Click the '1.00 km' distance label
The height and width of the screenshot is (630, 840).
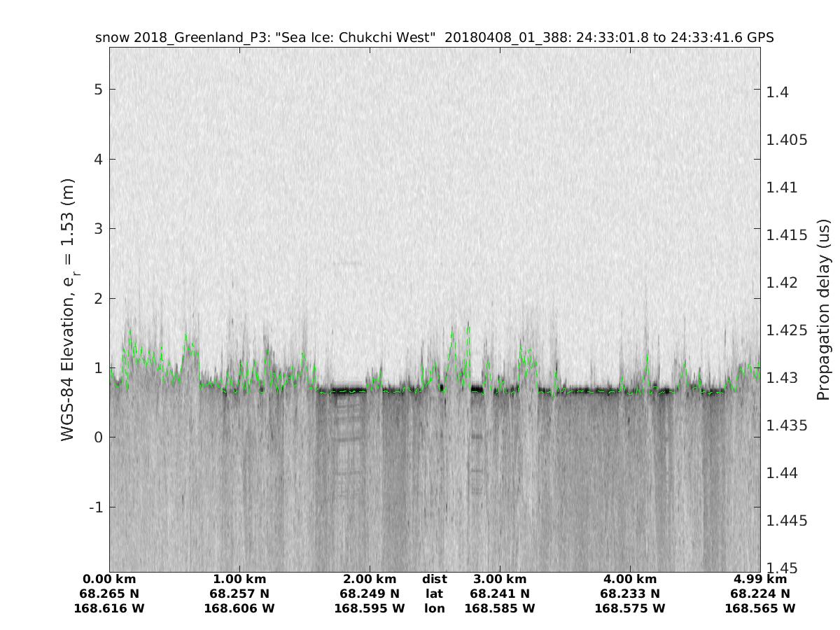click(239, 579)
